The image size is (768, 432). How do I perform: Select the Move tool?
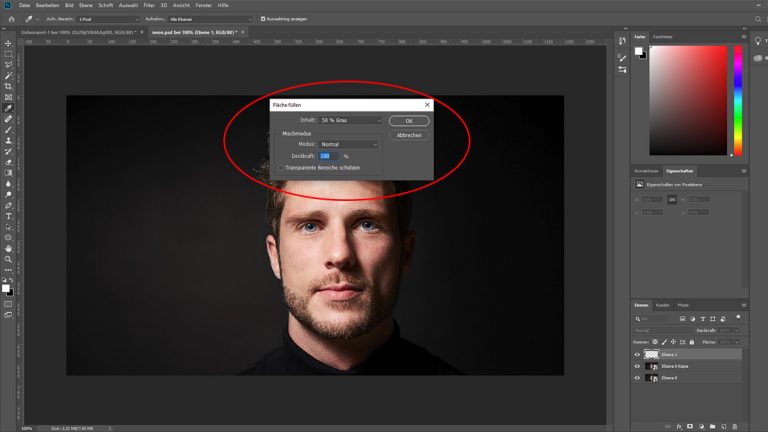(9, 43)
